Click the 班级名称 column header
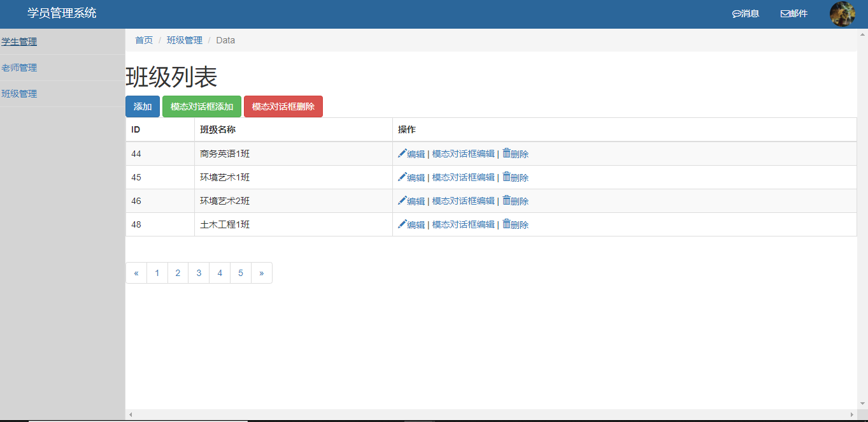 coord(294,129)
